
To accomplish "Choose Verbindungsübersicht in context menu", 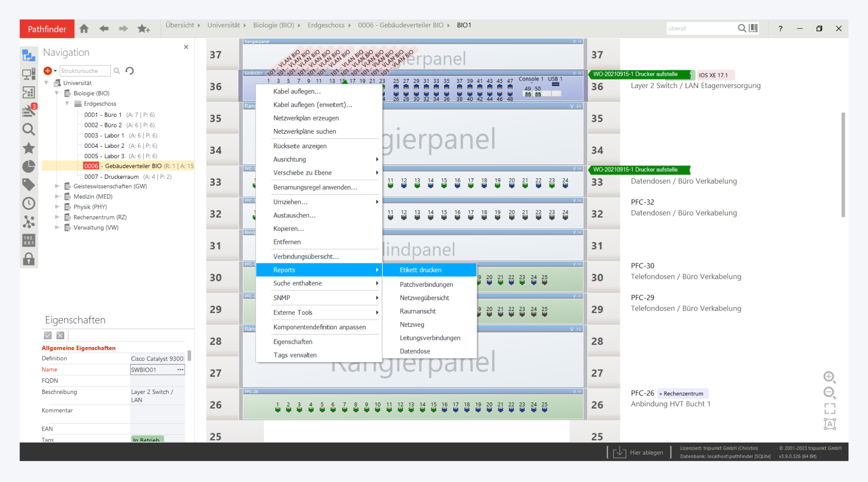I will 306,257.
